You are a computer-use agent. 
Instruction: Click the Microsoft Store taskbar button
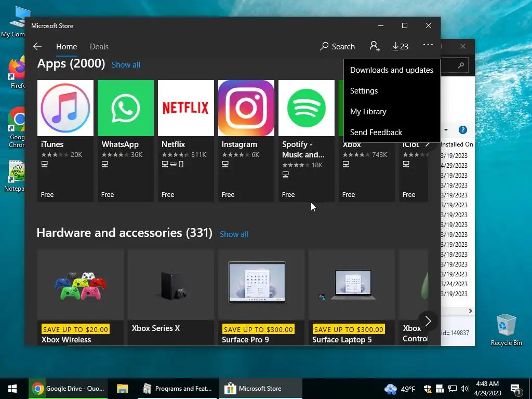tap(260, 389)
